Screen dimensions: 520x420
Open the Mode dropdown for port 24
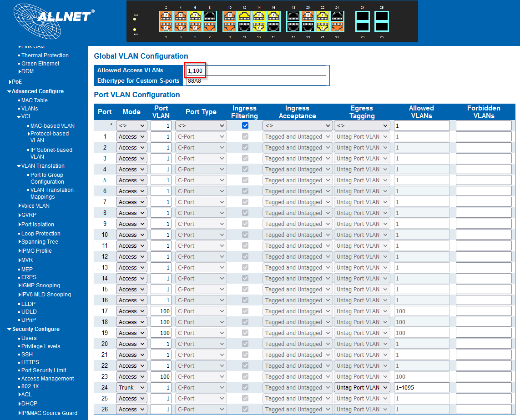click(131, 387)
